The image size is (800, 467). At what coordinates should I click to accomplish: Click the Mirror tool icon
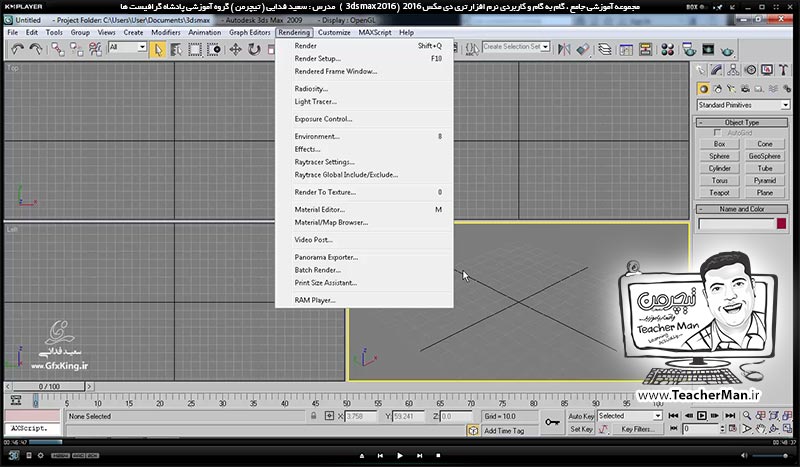(x=564, y=49)
